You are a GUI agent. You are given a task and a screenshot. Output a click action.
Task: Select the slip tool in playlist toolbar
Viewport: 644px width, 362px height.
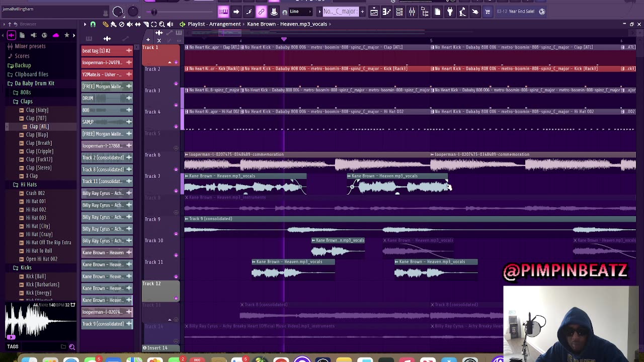[x=137, y=24]
